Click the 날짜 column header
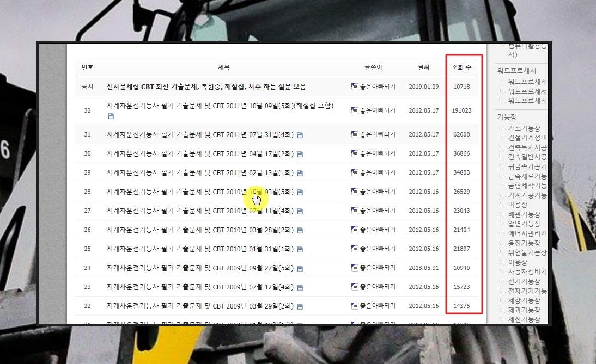Viewport: 596px width, 364px height. click(424, 67)
